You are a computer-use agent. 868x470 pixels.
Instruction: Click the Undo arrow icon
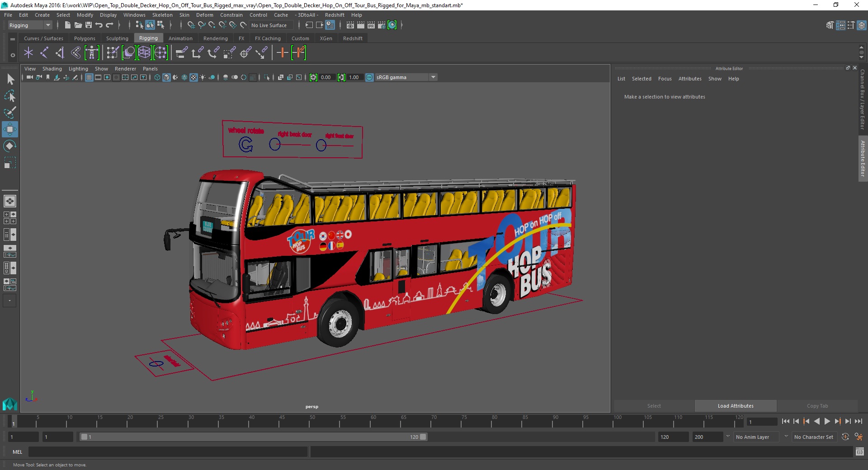tap(99, 25)
